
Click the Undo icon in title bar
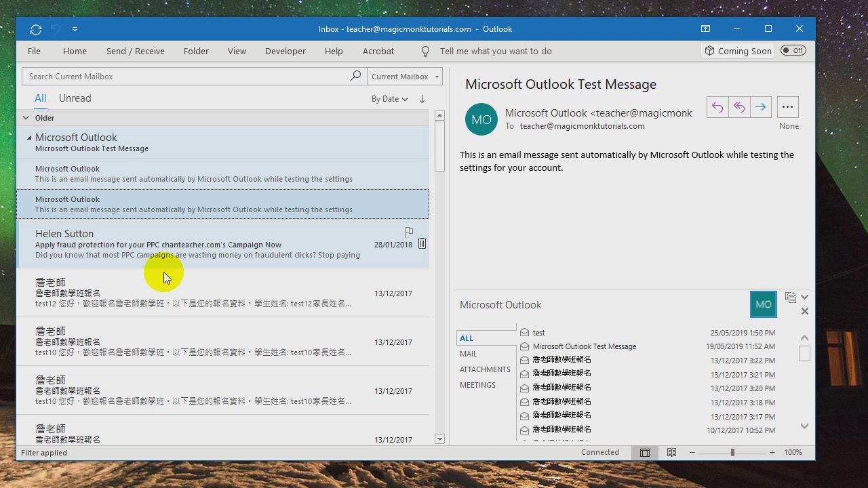(x=56, y=29)
